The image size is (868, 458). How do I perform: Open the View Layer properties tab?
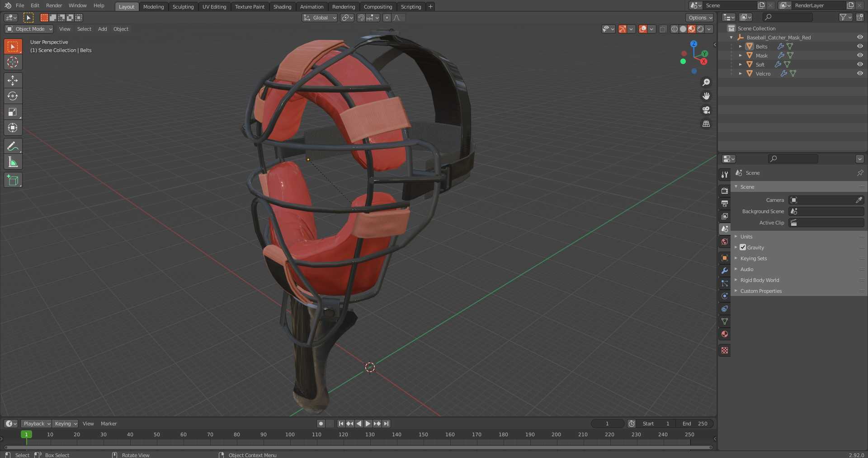pos(725,216)
